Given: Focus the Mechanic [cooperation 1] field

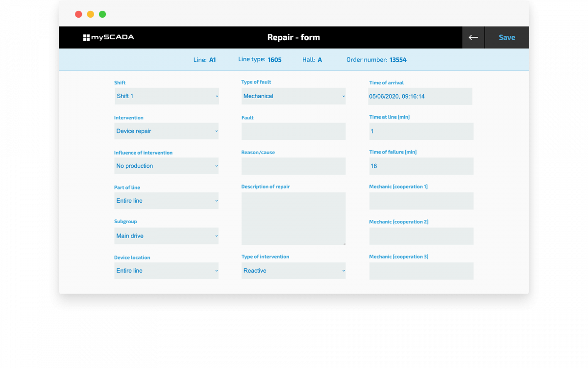Looking at the screenshot, I should (421, 201).
